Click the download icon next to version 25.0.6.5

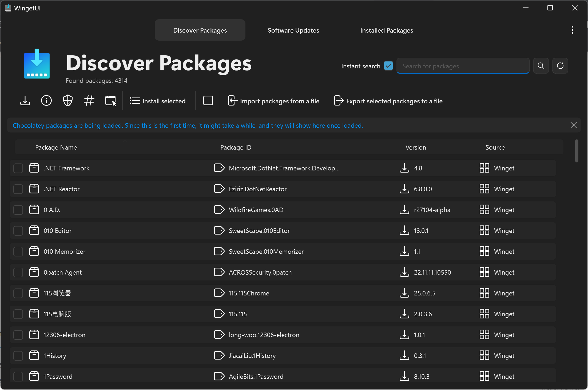404,293
